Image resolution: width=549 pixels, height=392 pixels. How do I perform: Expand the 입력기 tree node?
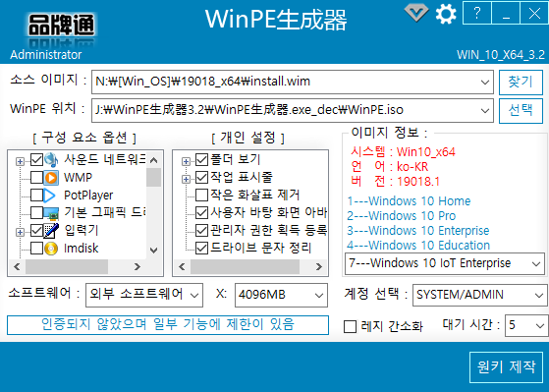(20, 232)
